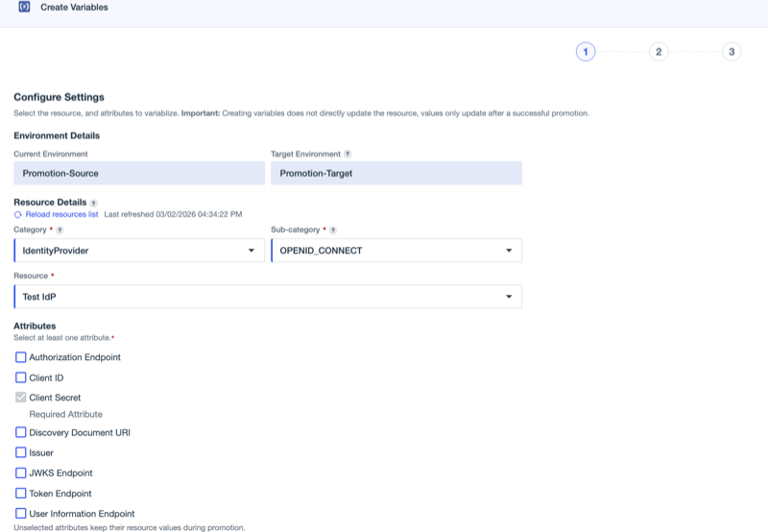The height and width of the screenshot is (532, 768).
Task: Click the reload icon beside Reload resources list
Action: 18,214
